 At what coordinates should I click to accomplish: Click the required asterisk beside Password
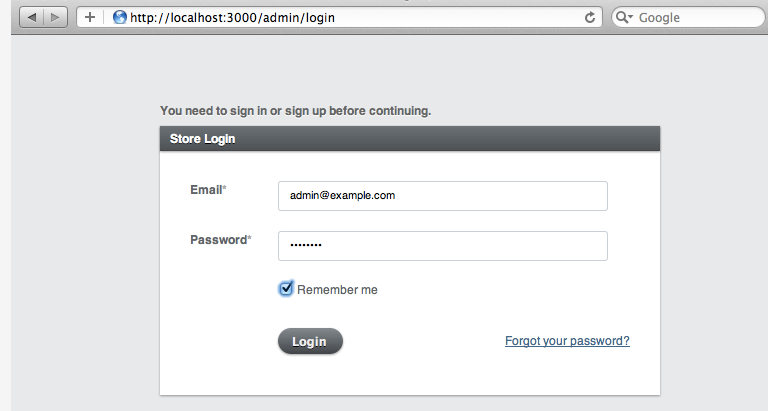click(250, 239)
